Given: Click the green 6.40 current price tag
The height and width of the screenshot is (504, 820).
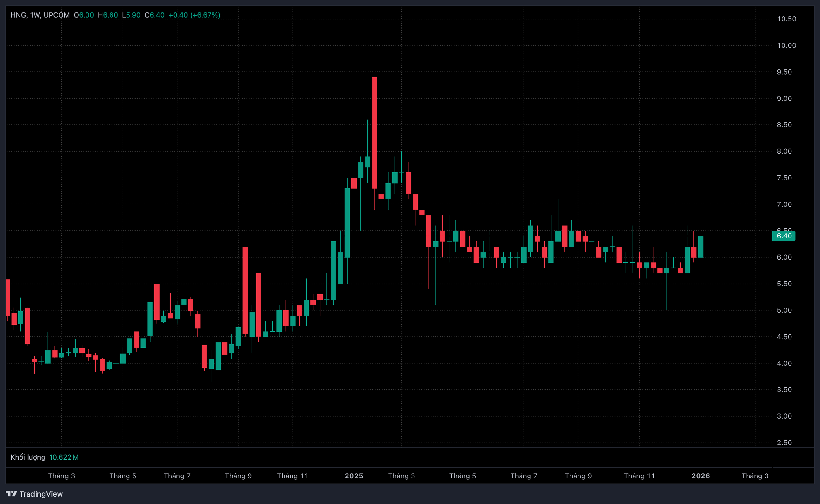Looking at the screenshot, I should [783, 236].
